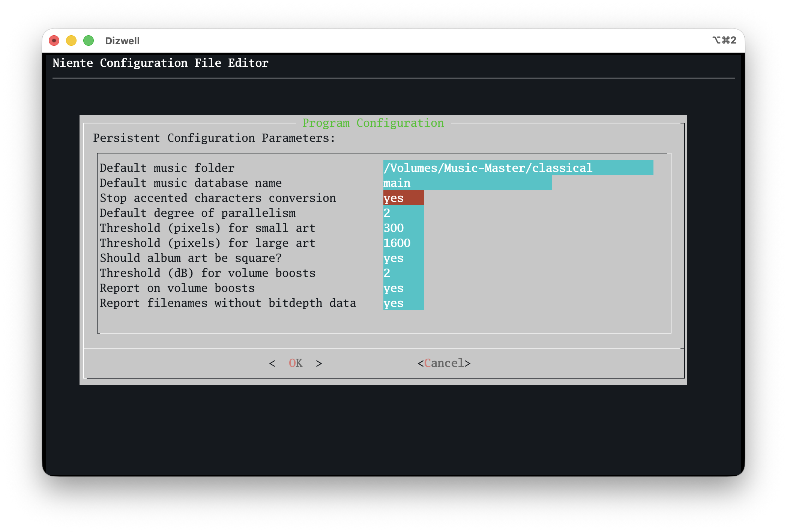Viewport: 787px width, 532px height.
Task: Click the macOS green zoom icon
Action: tap(88, 41)
